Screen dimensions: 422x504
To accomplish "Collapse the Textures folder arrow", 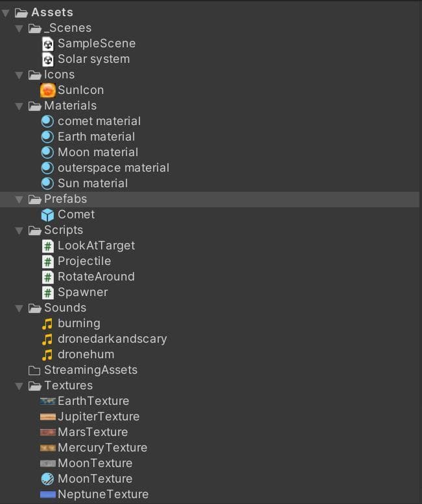I will click(19, 385).
